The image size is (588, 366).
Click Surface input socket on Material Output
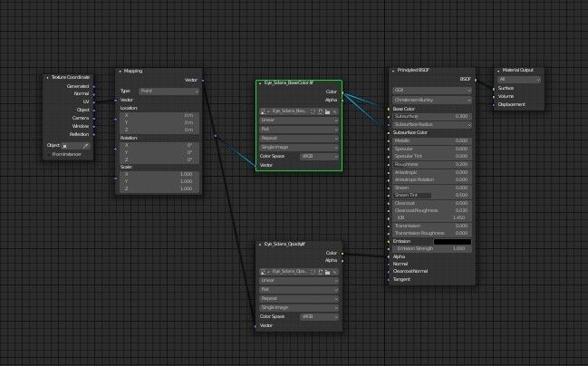tap(494, 89)
